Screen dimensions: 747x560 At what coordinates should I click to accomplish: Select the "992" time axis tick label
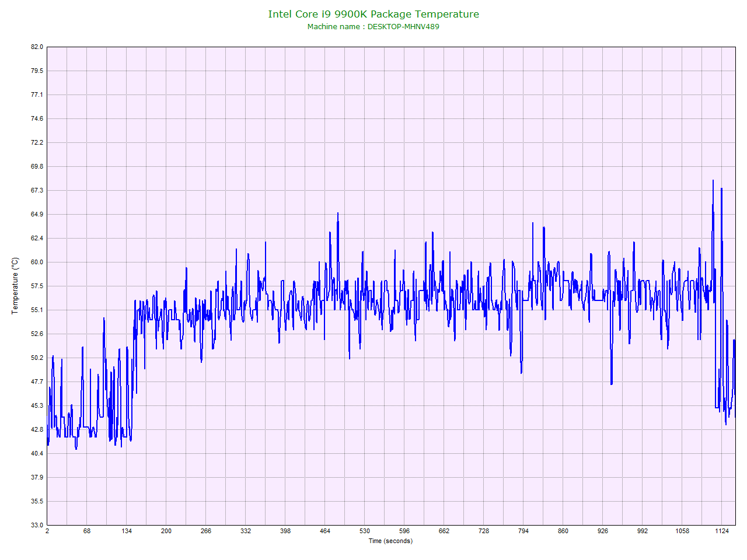(x=643, y=531)
